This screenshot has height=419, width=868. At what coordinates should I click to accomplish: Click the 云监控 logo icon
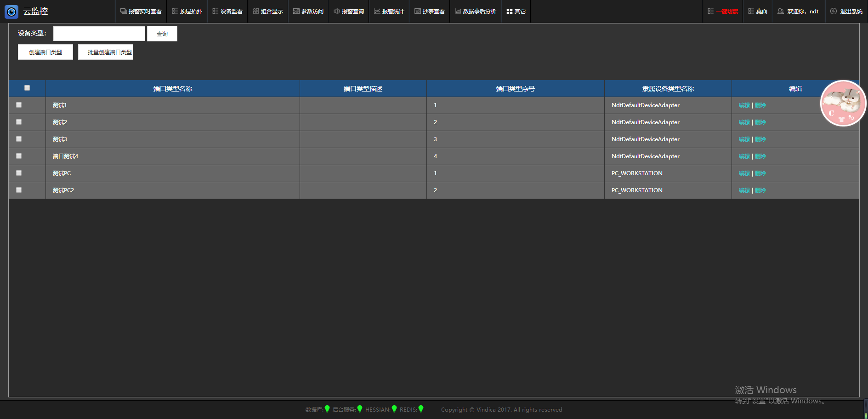tap(11, 11)
